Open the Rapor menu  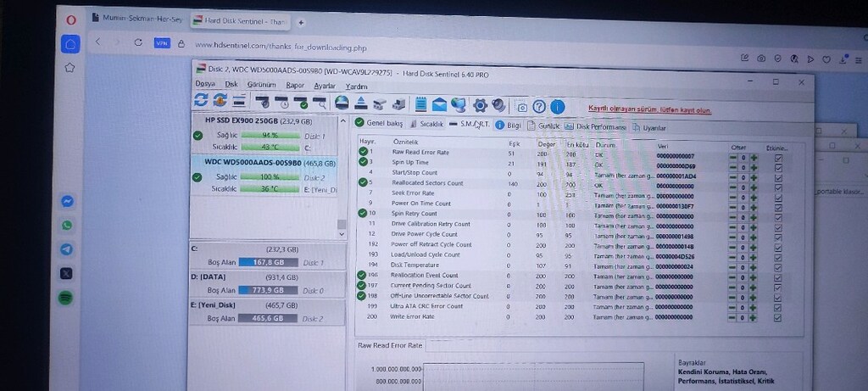(x=295, y=86)
